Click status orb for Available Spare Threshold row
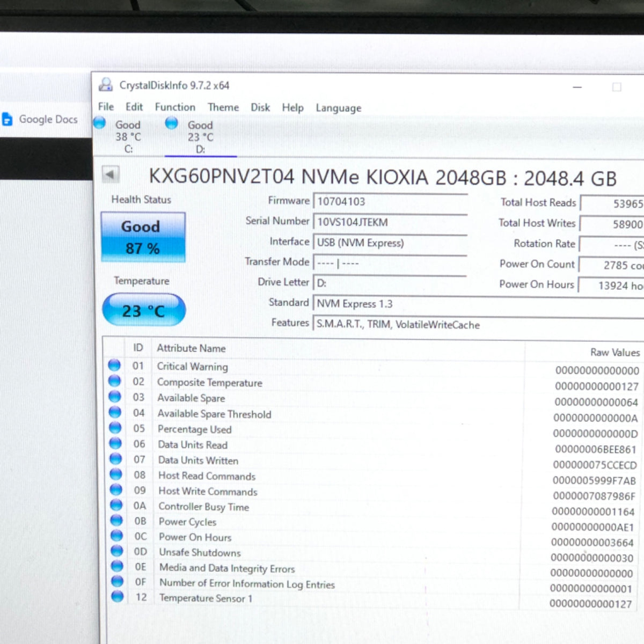Screen dimensions: 644x644 (x=115, y=412)
